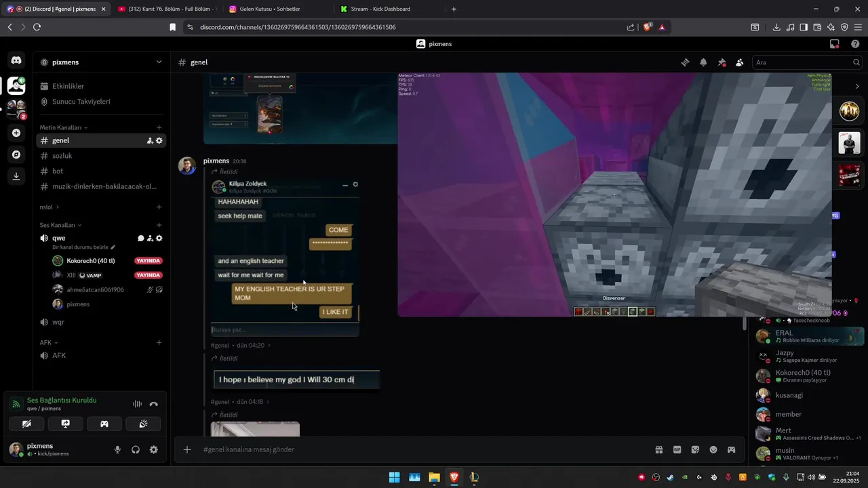The image size is (868, 488).
Task: Open the explore discoverable servers compass icon
Action: pos(16,155)
